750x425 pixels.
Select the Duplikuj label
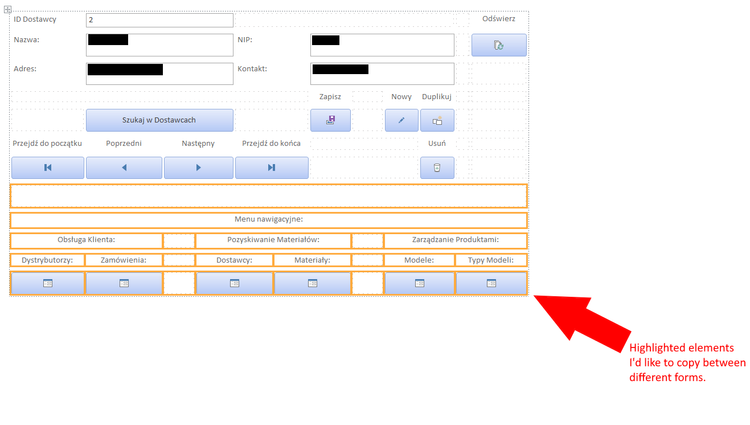tap(437, 97)
